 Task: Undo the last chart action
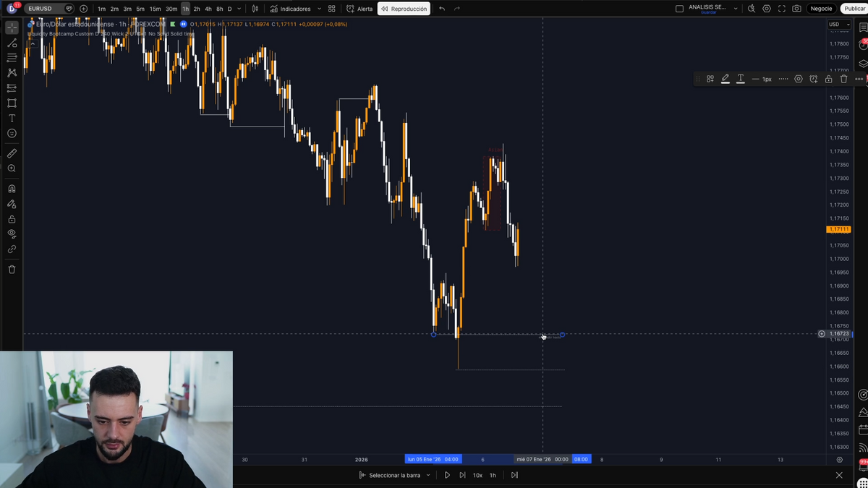442,9
